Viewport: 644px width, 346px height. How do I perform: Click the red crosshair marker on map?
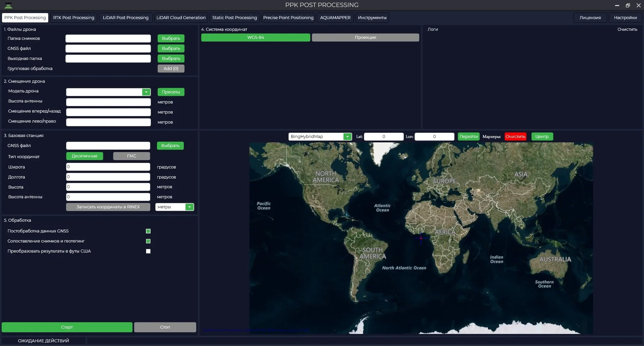coord(421,238)
